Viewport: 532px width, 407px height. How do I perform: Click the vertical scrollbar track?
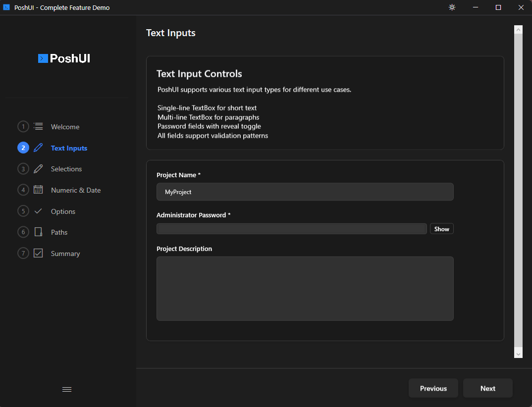point(518,191)
